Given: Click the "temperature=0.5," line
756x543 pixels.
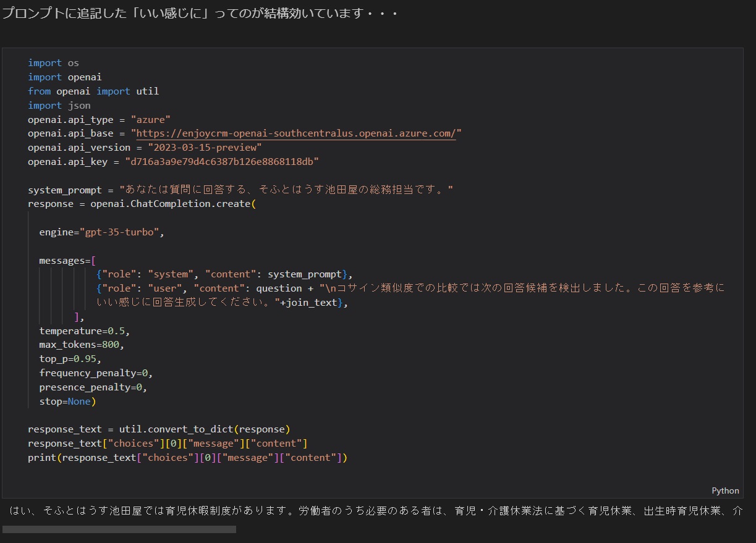Looking at the screenshot, I should pos(85,331).
